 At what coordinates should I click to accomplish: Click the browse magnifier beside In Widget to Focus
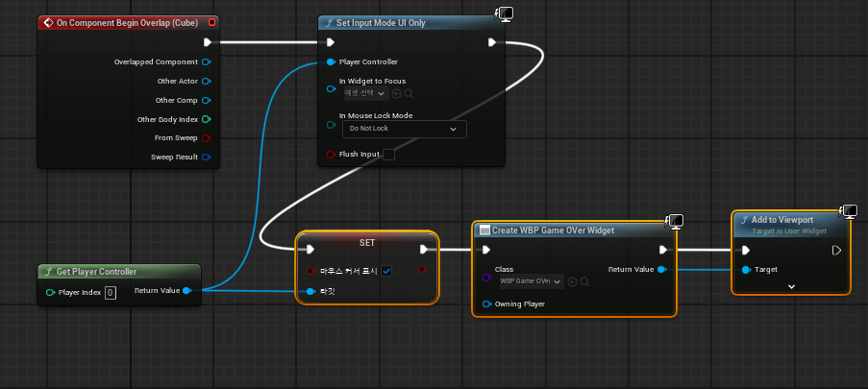(409, 93)
